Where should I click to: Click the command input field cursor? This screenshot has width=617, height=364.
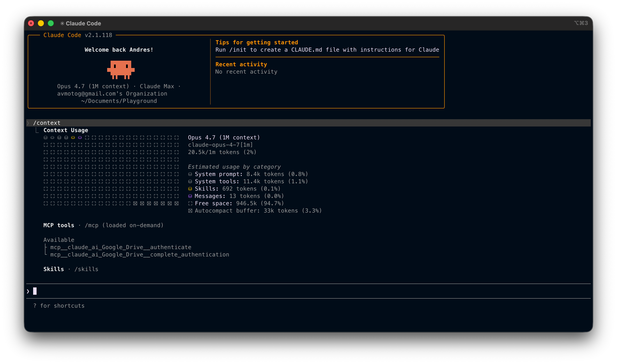35,291
